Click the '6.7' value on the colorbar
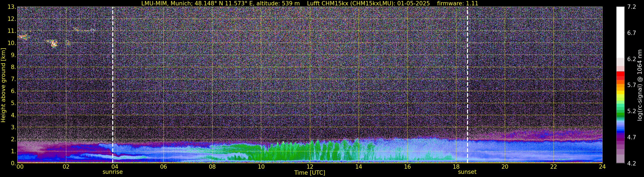 tap(632, 33)
